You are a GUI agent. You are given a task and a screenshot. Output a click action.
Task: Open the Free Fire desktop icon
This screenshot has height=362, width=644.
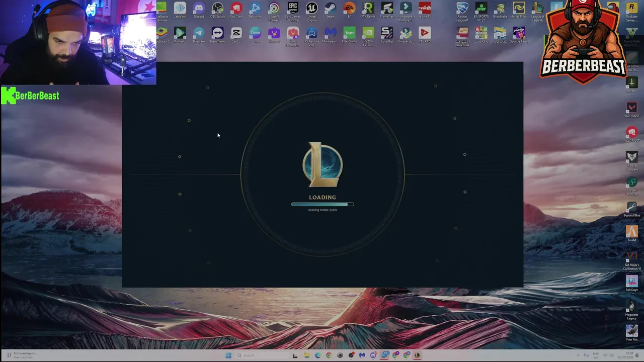pyautogui.click(x=631, y=333)
